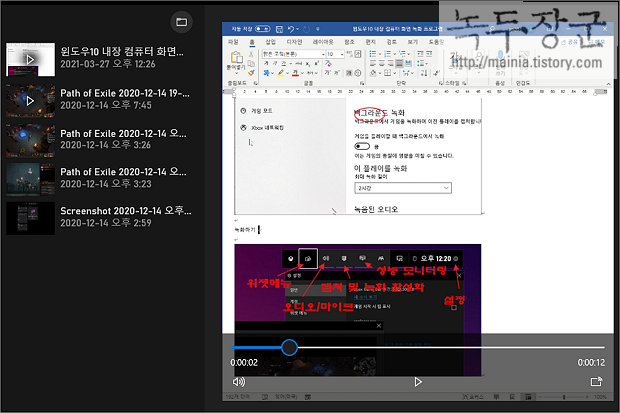Click the share/export icon below the video
620x413 pixels.
(x=596, y=382)
